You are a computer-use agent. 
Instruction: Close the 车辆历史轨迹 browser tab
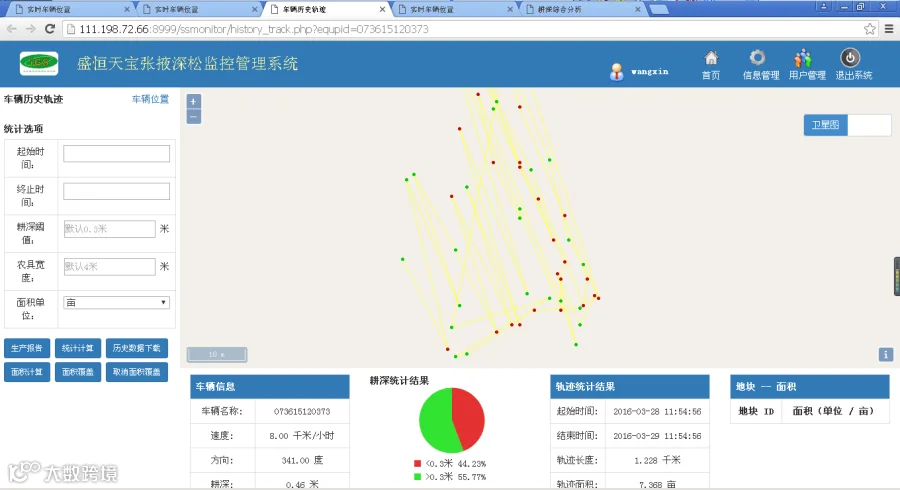click(382, 9)
